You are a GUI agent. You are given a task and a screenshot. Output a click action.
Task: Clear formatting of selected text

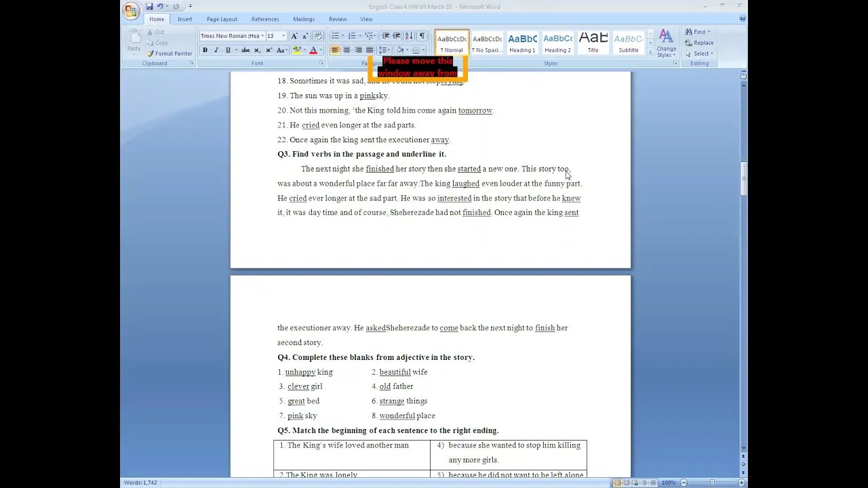coord(317,36)
